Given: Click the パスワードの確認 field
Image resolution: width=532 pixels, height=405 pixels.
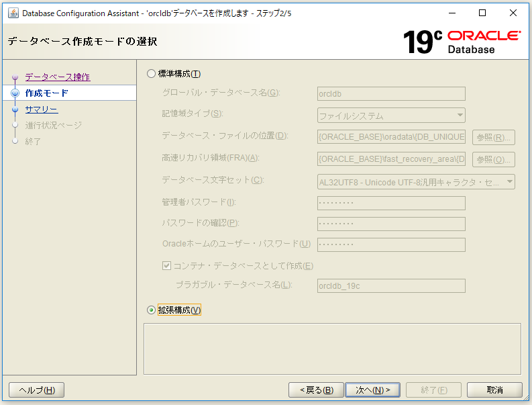Looking at the screenshot, I should [391, 224].
